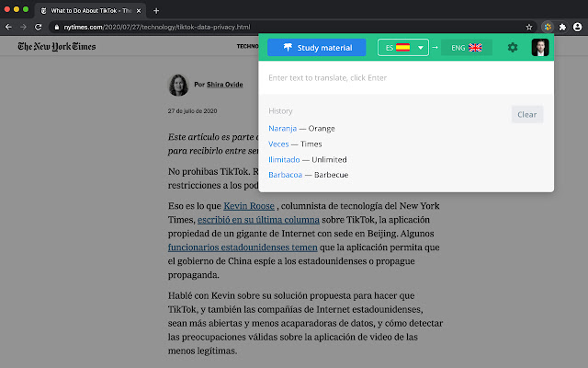This screenshot has height=368, width=588.
Task: Open the Barbacoa history entry
Action: click(285, 175)
